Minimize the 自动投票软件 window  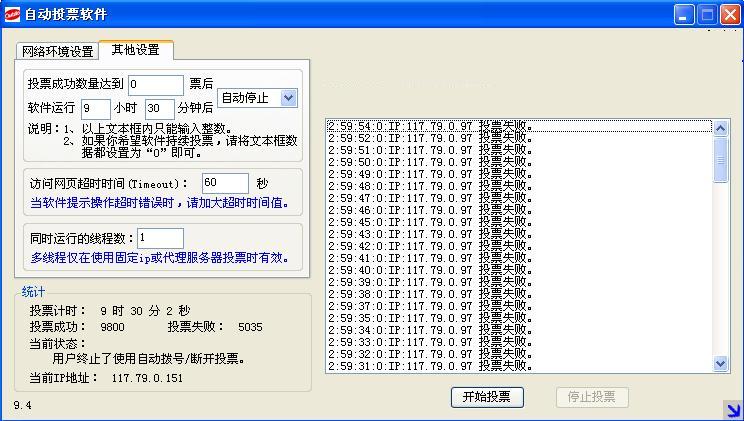(684, 14)
